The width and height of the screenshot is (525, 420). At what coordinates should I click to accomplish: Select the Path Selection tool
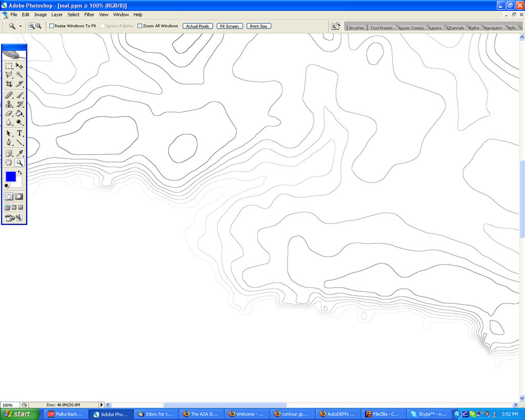pyautogui.click(x=9, y=133)
